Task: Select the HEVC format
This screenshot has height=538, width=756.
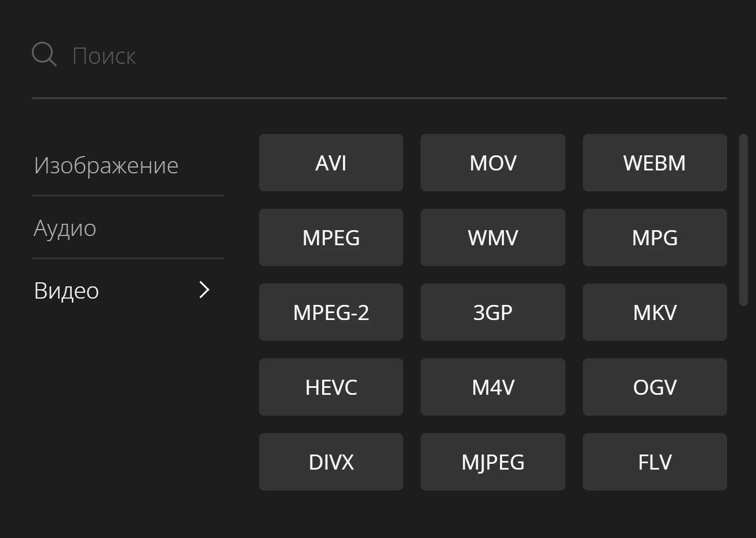Action: pos(331,387)
